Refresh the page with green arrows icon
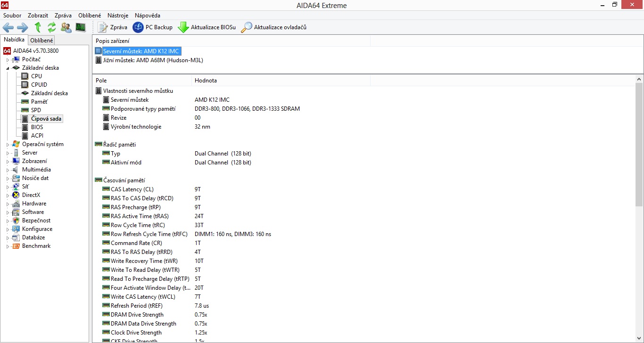Screen dimensions: 644x343 tap(52, 27)
